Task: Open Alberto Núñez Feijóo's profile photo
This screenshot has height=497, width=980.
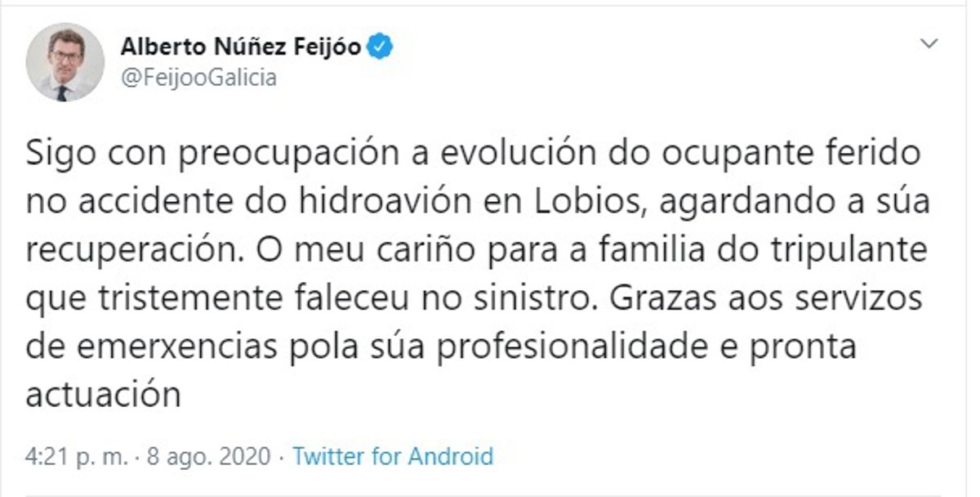Action: (x=65, y=62)
